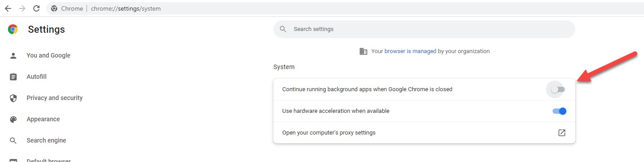This screenshot has height=162, width=644.
Task: Go to Privacy and security section
Action: coord(55,98)
